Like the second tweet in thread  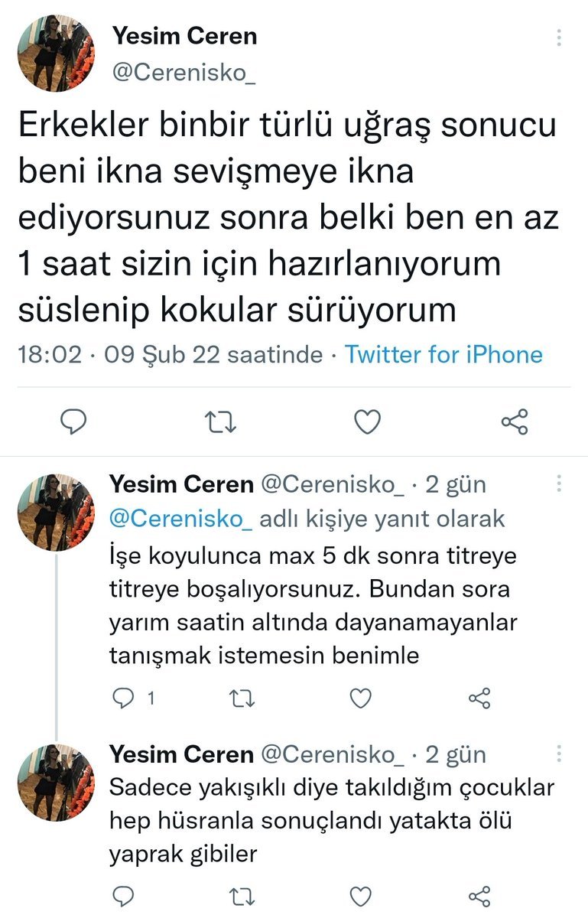(360, 698)
